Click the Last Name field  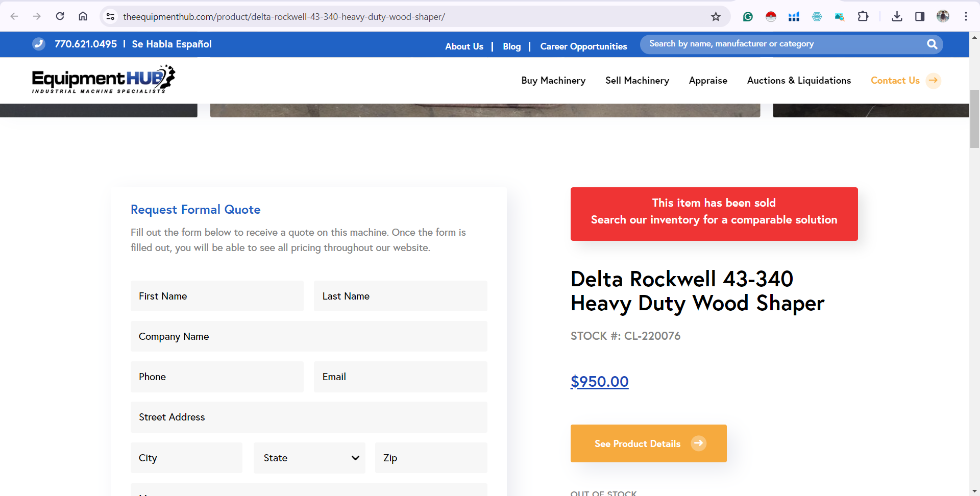coord(400,296)
